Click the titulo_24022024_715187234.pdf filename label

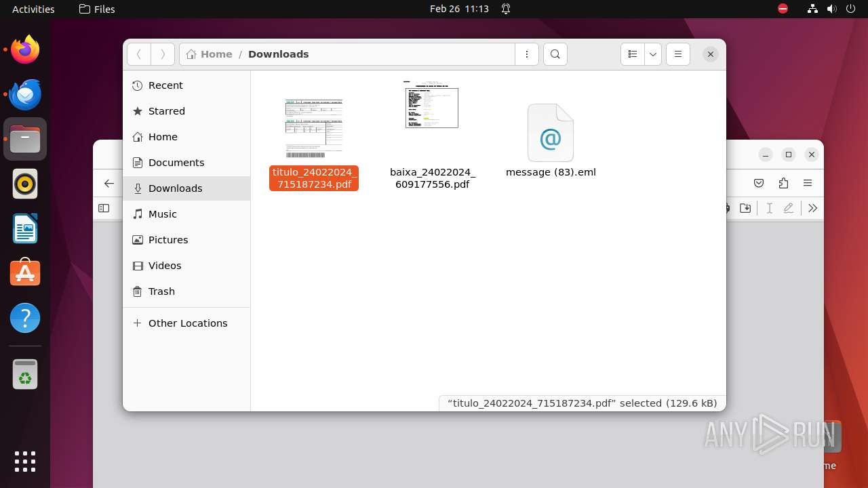pos(314,178)
